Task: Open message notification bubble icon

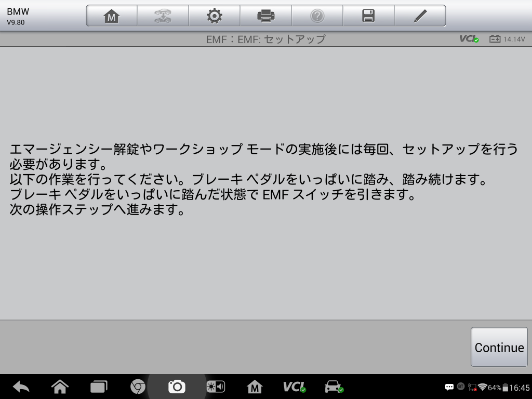Action: click(x=449, y=387)
